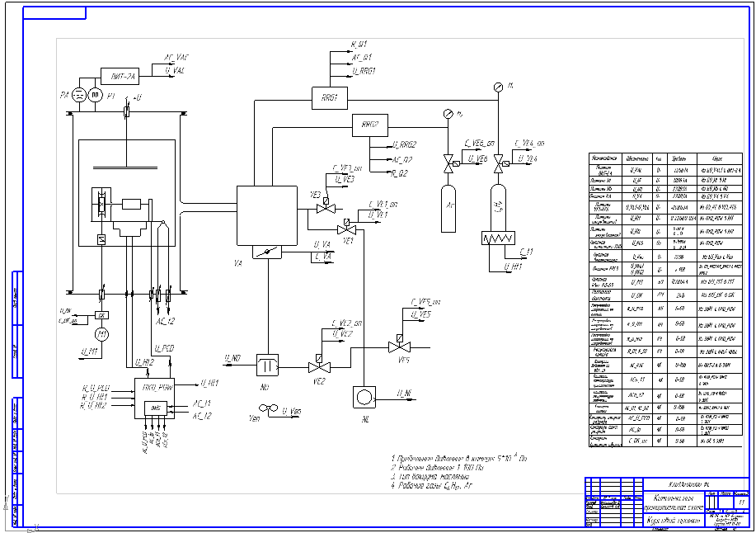Select the pressure gauge above RRG1 line
This screenshot has height=533, width=756.
499,87
